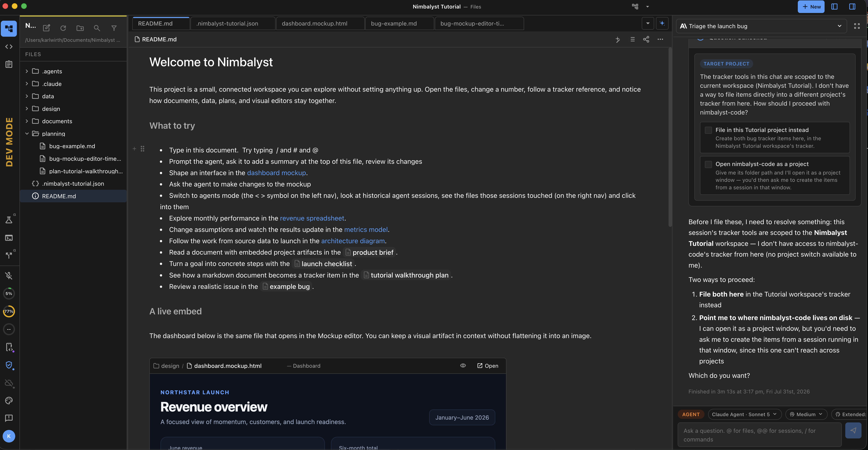Open the 'revenue spreadsheet' link
868x450 pixels.
pyautogui.click(x=312, y=219)
